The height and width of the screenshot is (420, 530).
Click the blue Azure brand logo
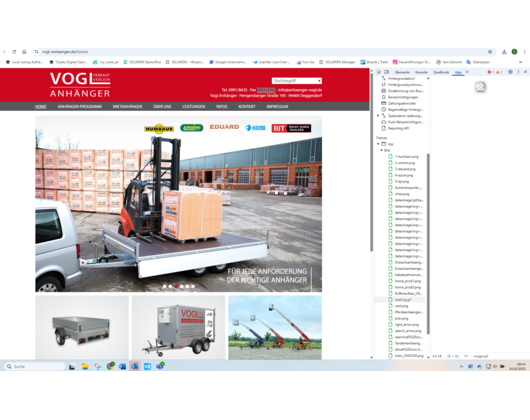click(x=256, y=128)
